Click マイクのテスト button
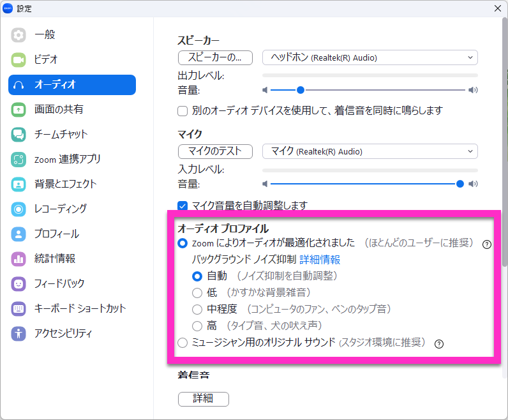 [215, 151]
